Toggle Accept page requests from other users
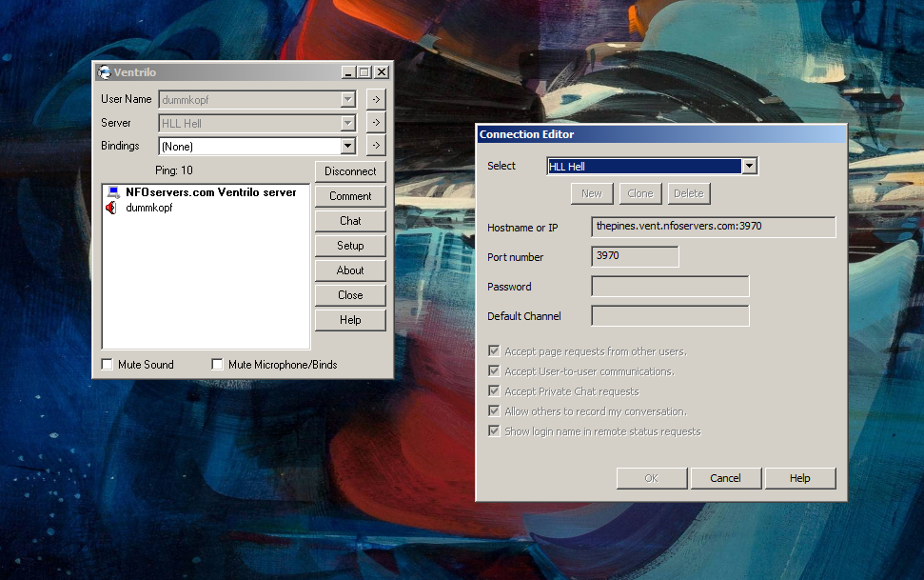The image size is (924, 580). point(494,351)
